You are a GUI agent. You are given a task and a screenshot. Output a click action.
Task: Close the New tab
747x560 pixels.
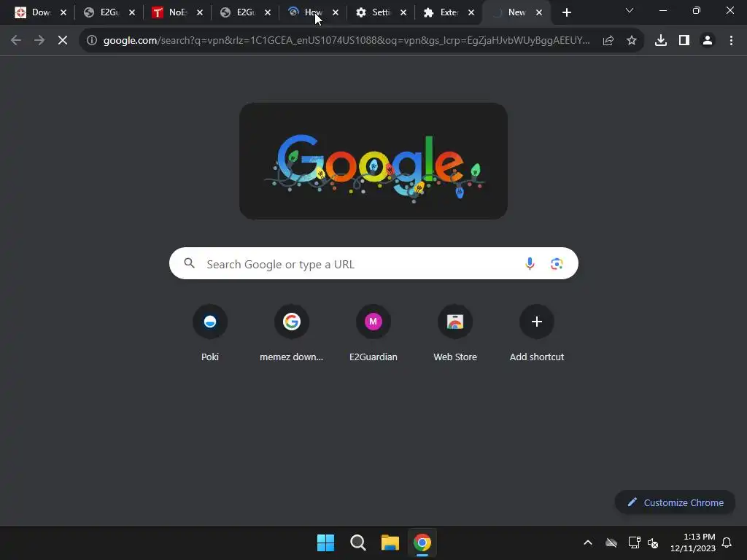coord(539,12)
